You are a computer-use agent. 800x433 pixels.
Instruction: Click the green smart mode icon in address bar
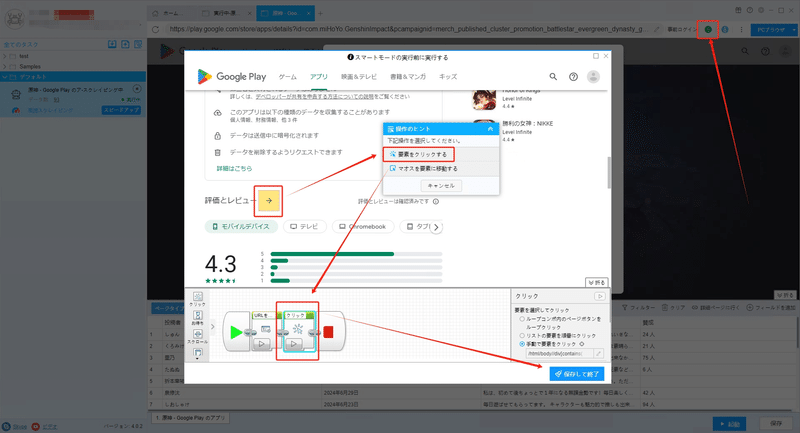(708, 30)
